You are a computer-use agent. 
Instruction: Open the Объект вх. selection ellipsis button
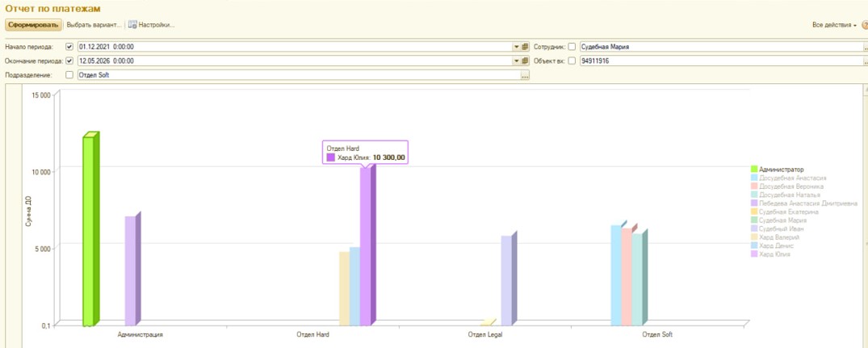(x=866, y=61)
